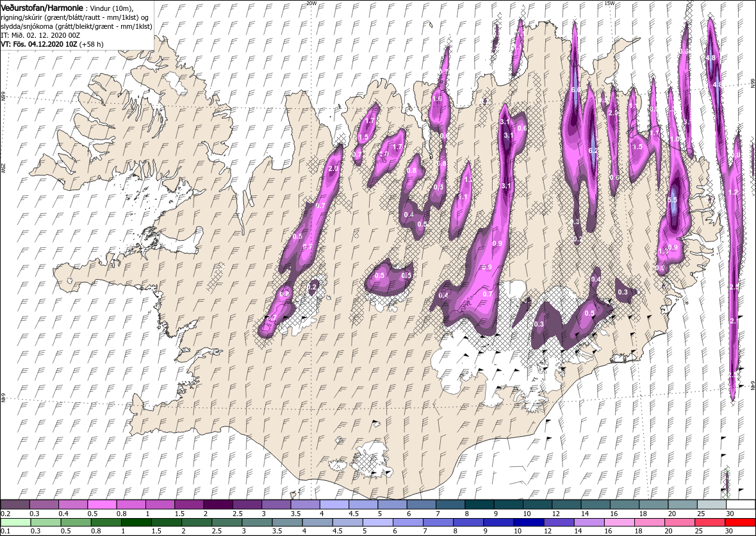Select lower rain scale deep blue swatch at 10
The width and height of the screenshot is (756, 536).
[x=529, y=523]
